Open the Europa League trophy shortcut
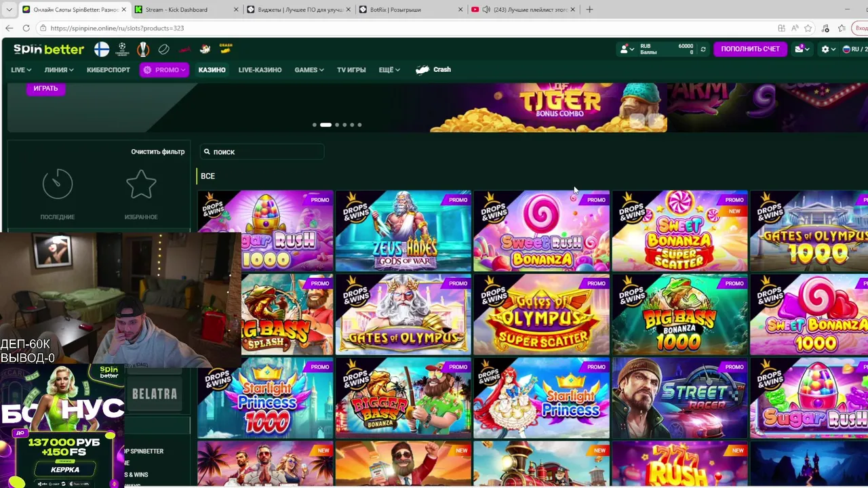Screen dimensions: 868x488 tap(143, 49)
